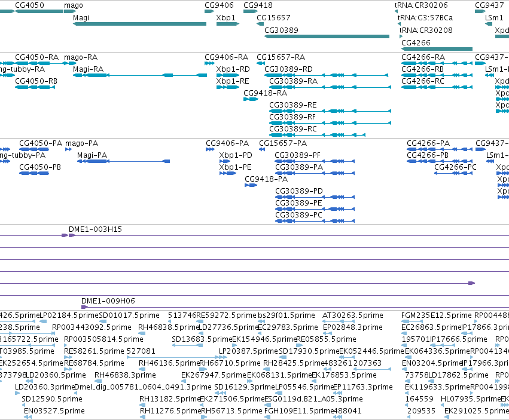Click the CG30389 gene bar
This screenshot has width=509, height=420.
327,36
